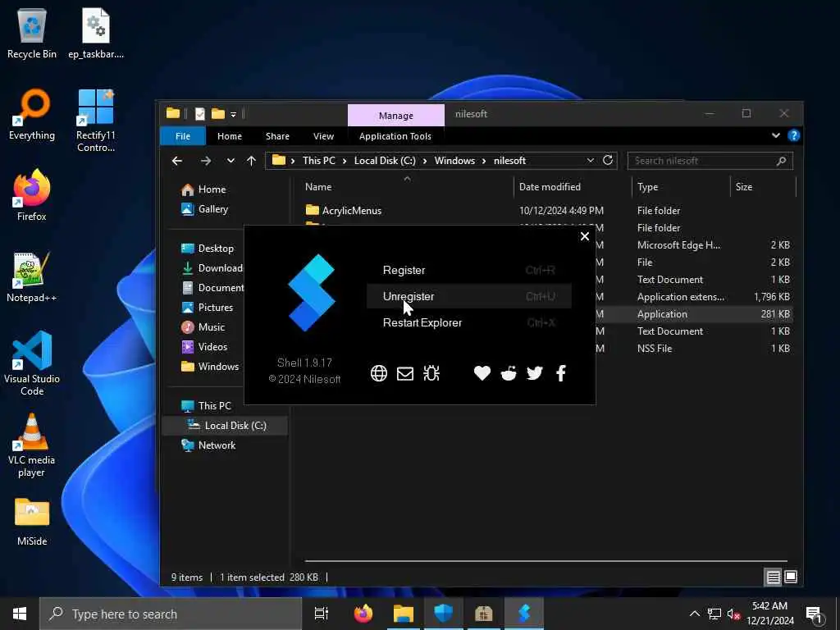Click the Manage contextual tab
Image resolution: width=840 pixels, height=630 pixels.
click(396, 115)
